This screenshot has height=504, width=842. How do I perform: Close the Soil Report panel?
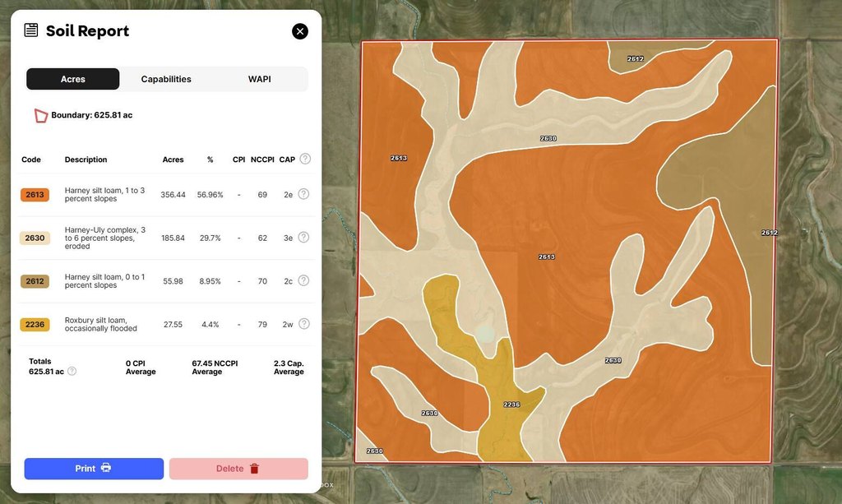coord(300,31)
